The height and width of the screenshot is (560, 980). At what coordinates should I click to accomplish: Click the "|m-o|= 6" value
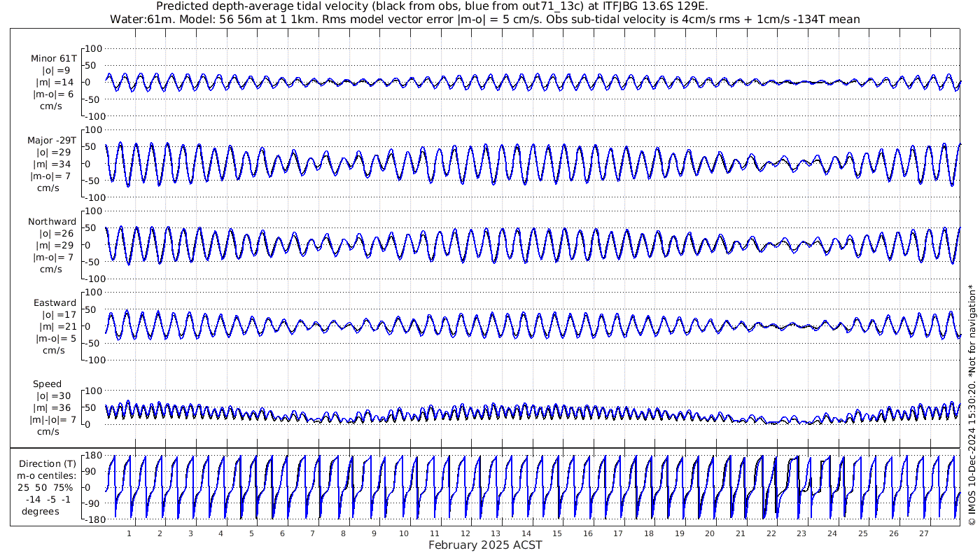coord(52,94)
